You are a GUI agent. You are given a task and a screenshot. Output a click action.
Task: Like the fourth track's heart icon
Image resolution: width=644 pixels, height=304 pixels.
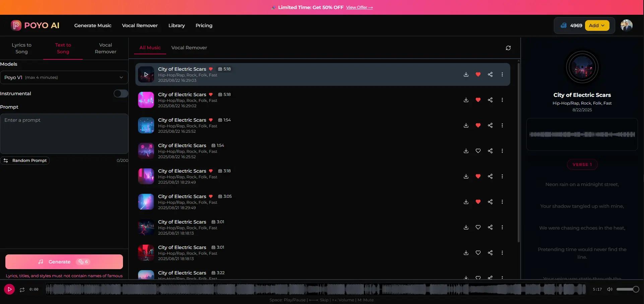tap(478, 151)
